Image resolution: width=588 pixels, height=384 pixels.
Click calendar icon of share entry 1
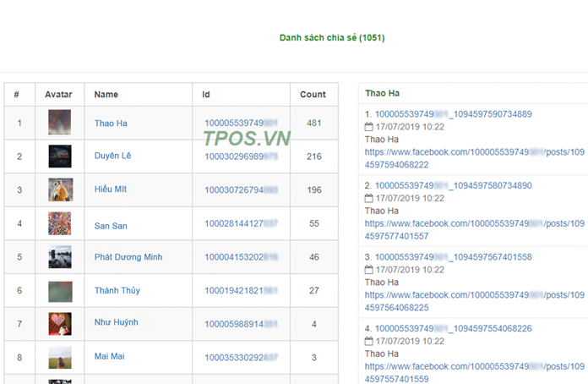coord(368,127)
